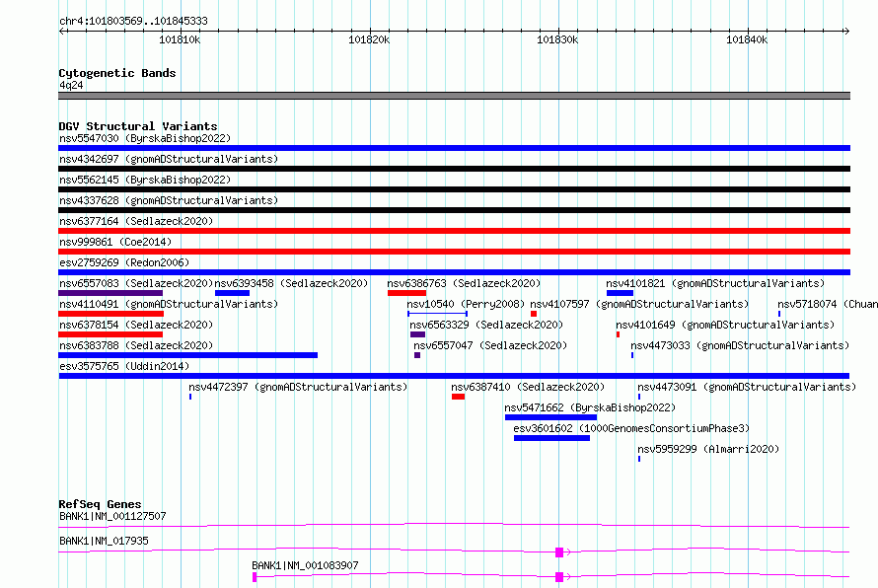
Task: Open the esv2759269 (Redon2006) label
Action: click(x=124, y=262)
